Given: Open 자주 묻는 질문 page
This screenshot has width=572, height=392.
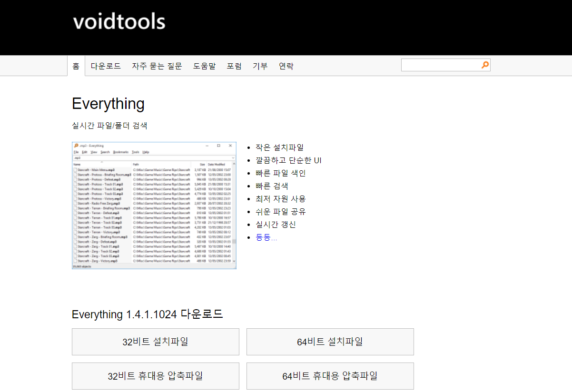Looking at the screenshot, I should [x=157, y=66].
